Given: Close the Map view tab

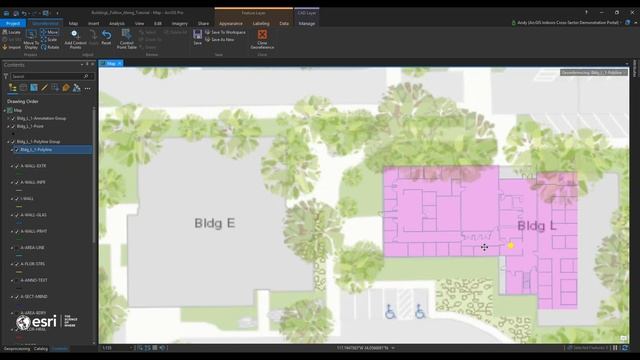Looking at the screenshot, I should [120, 63].
